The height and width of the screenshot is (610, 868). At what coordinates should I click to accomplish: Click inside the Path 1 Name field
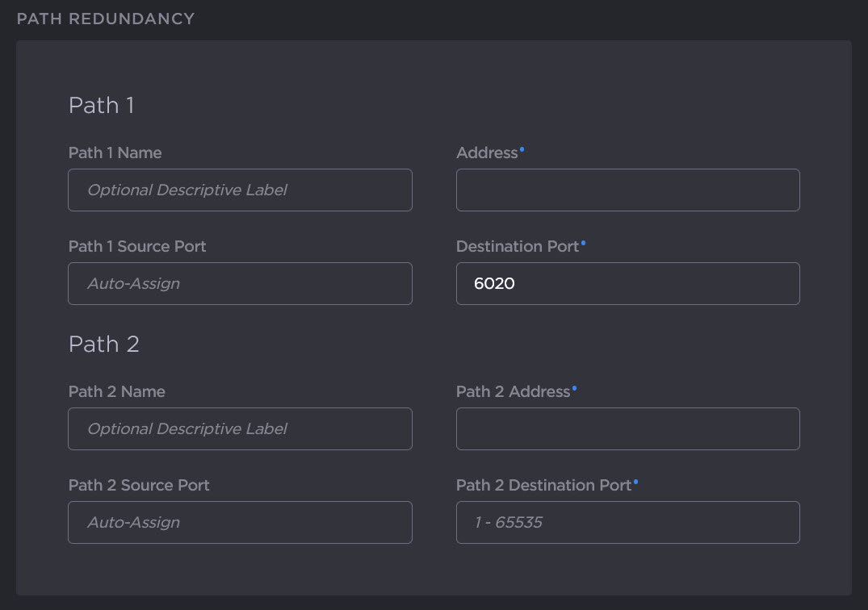(x=240, y=190)
